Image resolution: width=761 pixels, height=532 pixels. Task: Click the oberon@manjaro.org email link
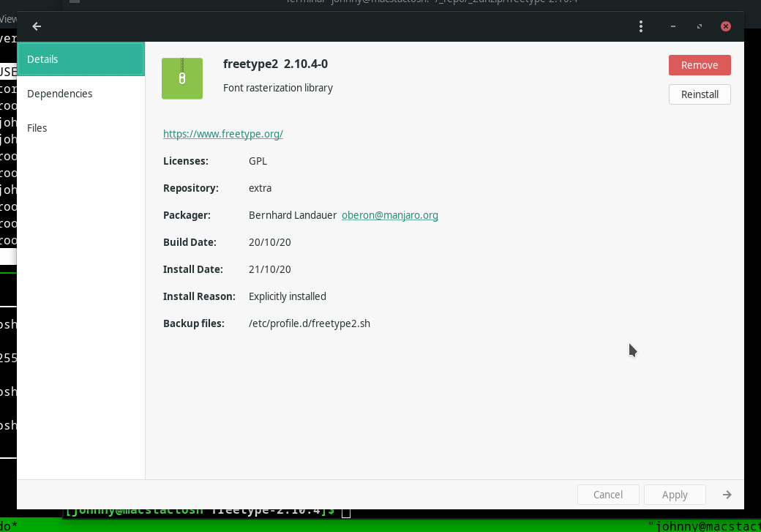(x=390, y=215)
